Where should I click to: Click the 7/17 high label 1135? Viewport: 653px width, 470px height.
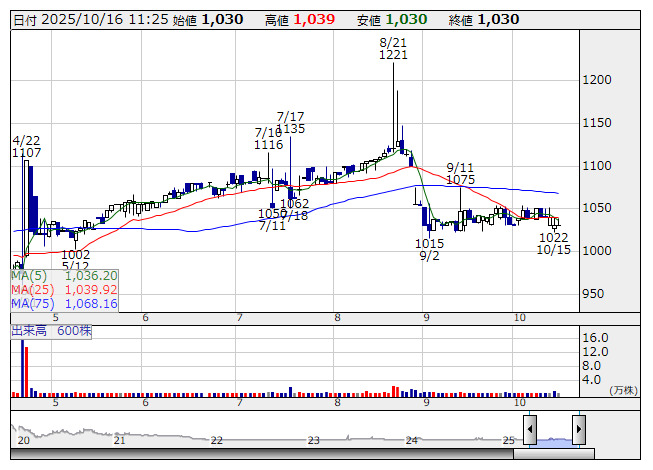(x=291, y=129)
